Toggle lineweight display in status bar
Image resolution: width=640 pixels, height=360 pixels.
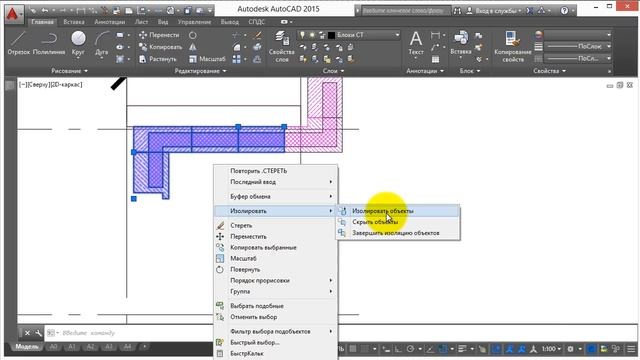pyautogui.click(x=462, y=349)
